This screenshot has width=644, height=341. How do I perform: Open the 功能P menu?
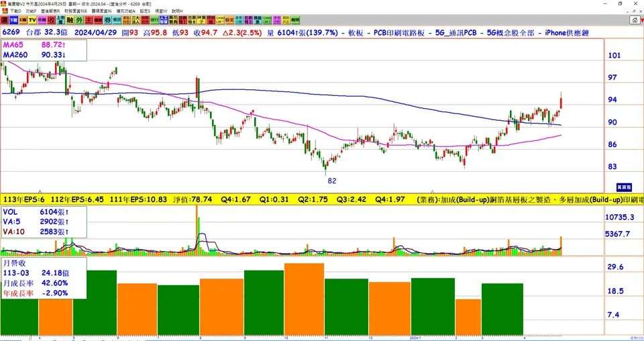coord(31,11)
